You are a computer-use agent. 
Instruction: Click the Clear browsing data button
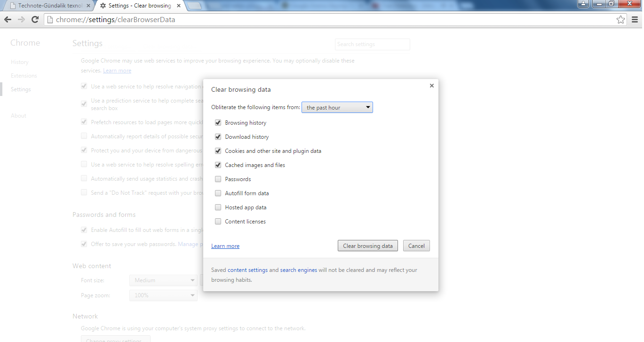368,246
